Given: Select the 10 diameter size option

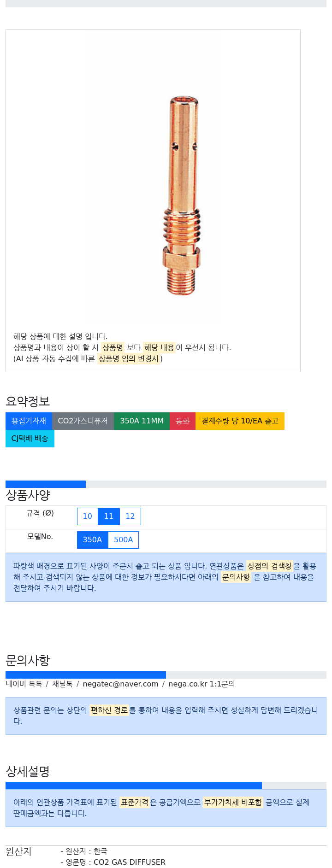Looking at the screenshot, I should point(88,516).
